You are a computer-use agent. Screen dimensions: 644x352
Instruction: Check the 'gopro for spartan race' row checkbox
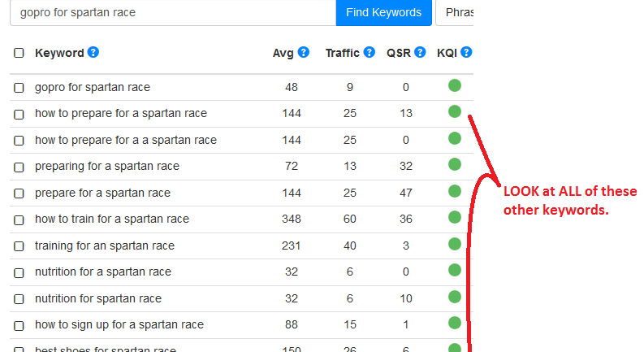point(19,88)
